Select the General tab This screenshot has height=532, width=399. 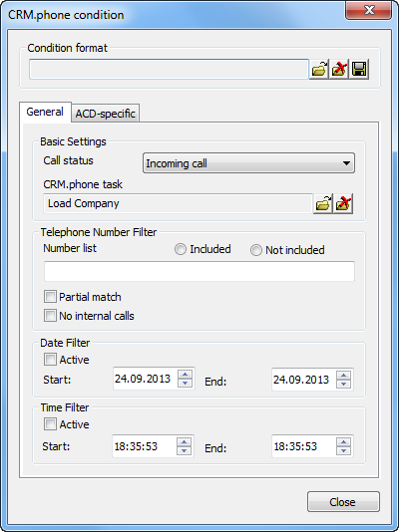click(x=45, y=112)
